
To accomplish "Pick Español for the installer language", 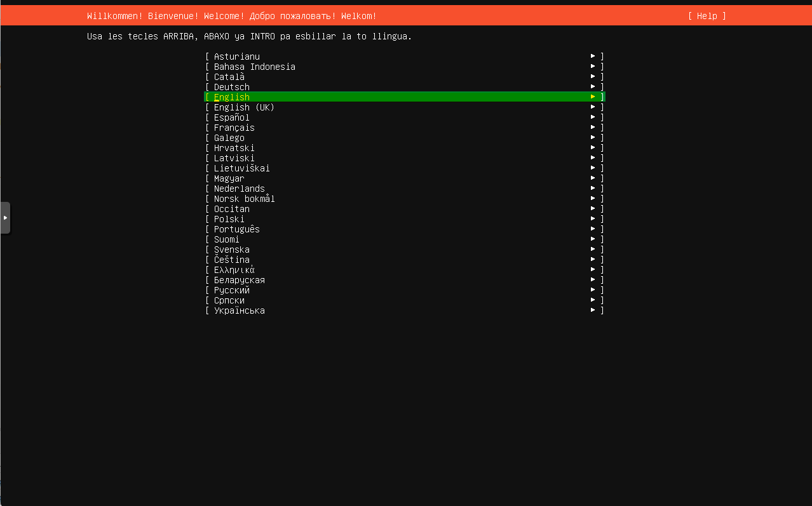I will point(231,117).
